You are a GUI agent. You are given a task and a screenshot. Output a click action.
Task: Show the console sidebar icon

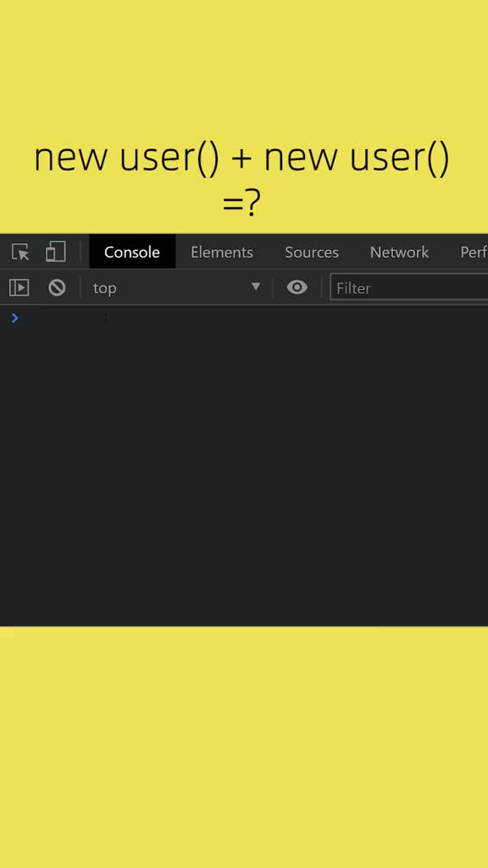[x=19, y=287]
